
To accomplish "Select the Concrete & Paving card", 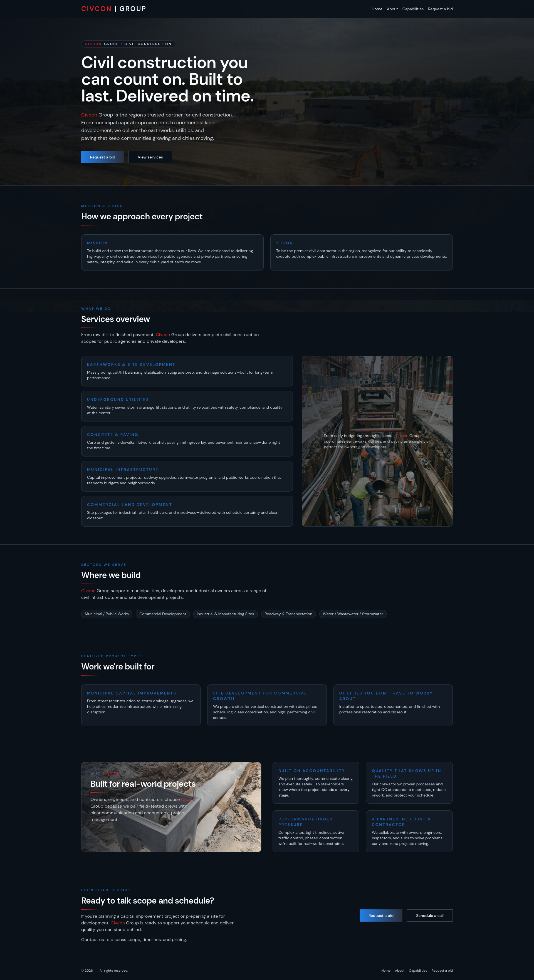I will click(187, 441).
